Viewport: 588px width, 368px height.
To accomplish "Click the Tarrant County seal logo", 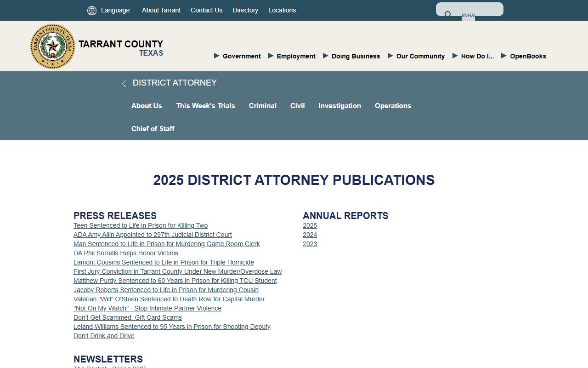I will coord(53,46).
